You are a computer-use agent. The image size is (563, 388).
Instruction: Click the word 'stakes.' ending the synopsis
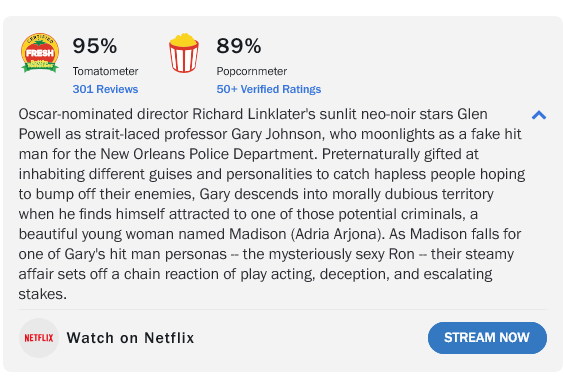[43, 294]
